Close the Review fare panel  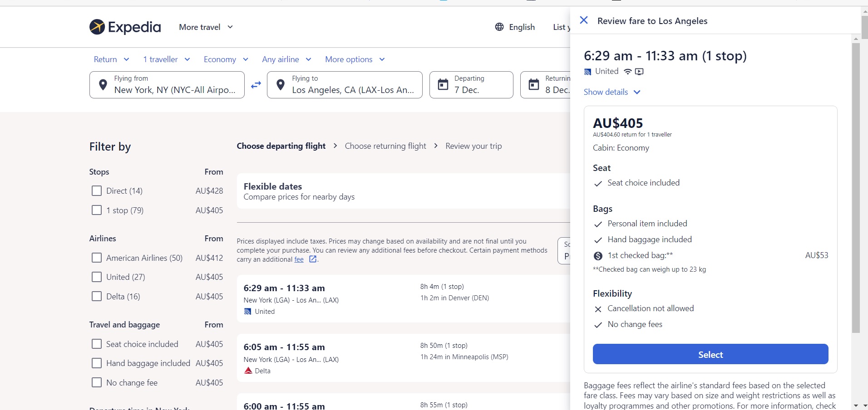click(584, 20)
